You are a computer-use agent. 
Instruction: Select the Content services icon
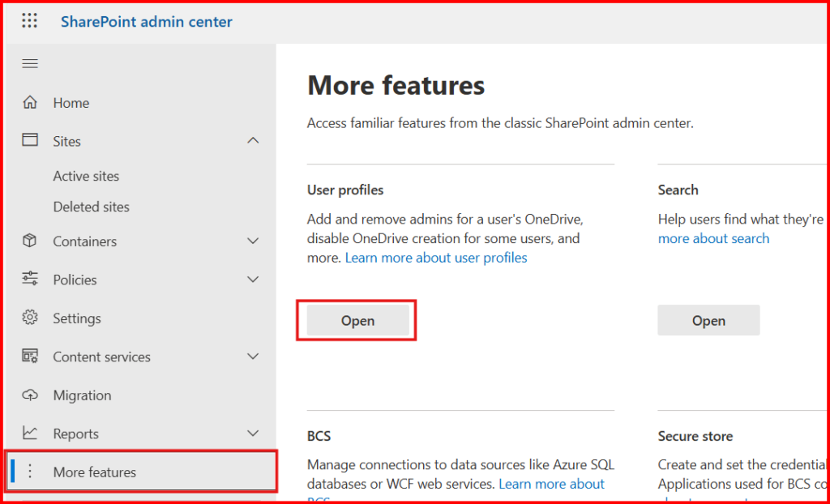coord(30,357)
